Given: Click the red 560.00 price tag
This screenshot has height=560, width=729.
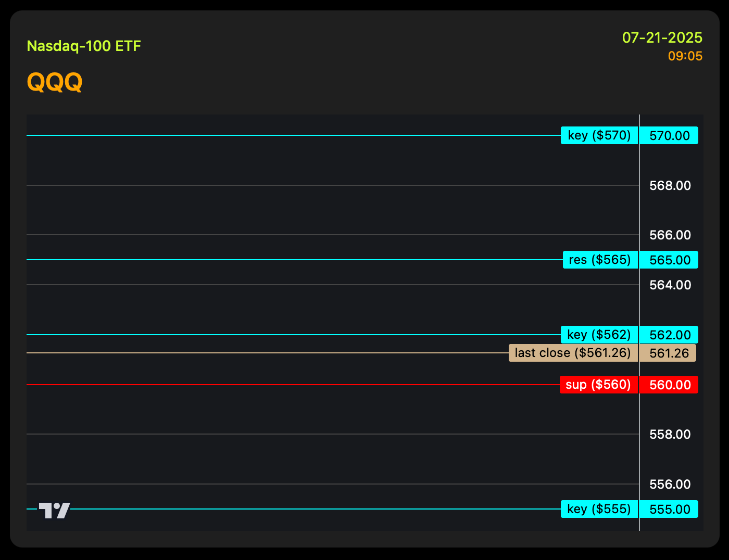Looking at the screenshot, I should pyautogui.click(x=669, y=385).
